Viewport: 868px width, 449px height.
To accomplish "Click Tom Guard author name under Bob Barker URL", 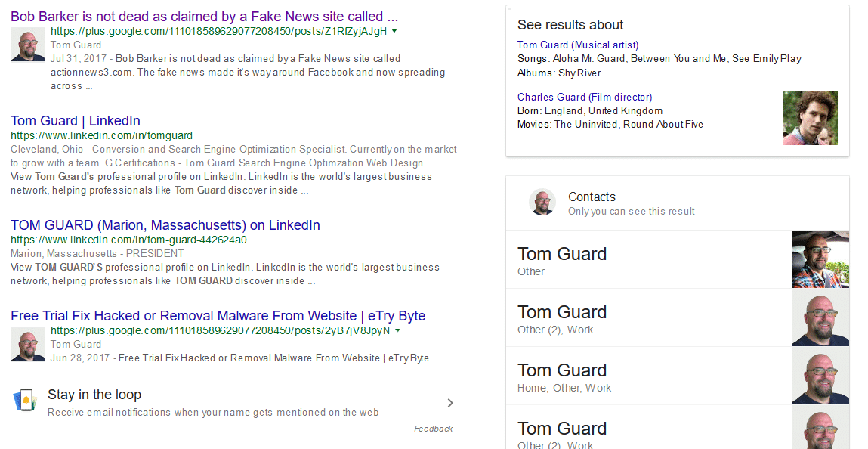I will coord(76,45).
